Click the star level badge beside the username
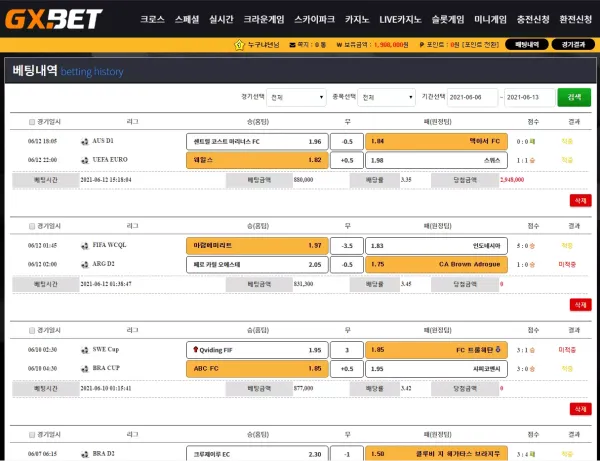The image size is (600, 461). coord(239,45)
